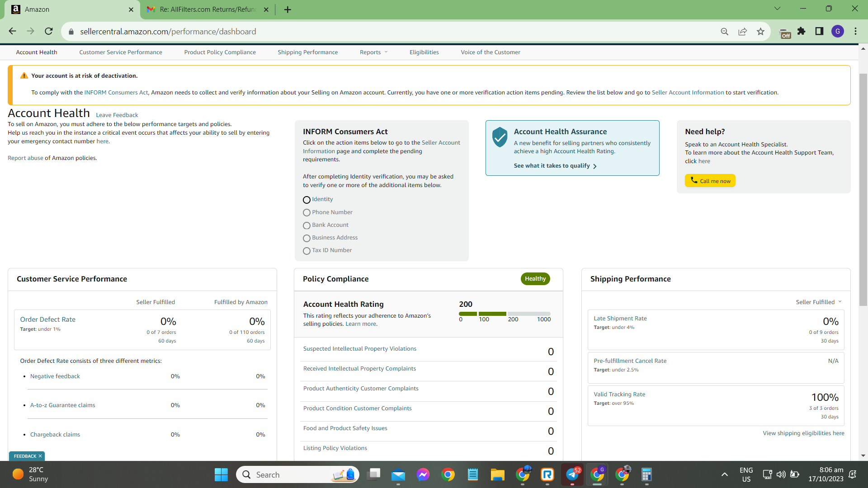This screenshot has width=868, height=488.
Task: Open the Calculator app on the taskbar
Action: pos(646,475)
